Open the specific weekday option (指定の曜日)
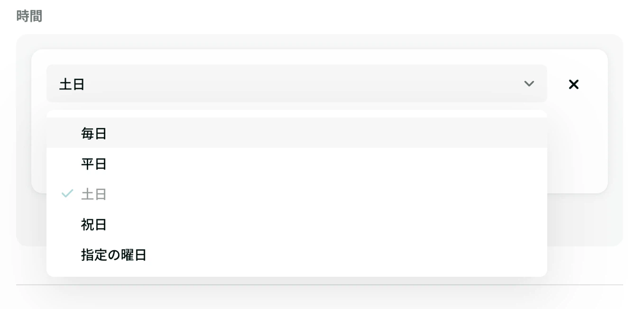The height and width of the screenshot is (309, 644). [x=114, y=255]
